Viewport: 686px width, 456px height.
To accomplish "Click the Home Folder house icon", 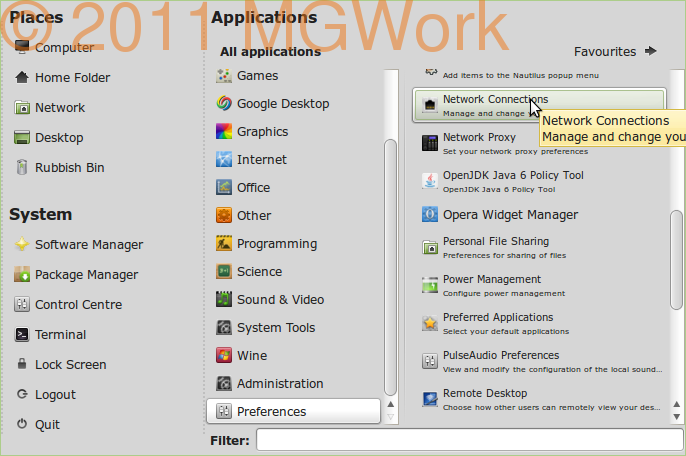I will coord(22,77).
